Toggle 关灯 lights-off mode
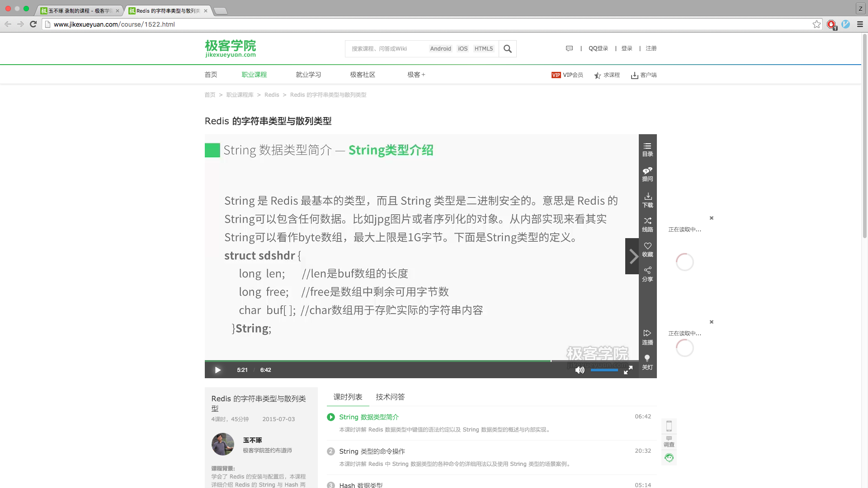This screenshot has width=868, height=488. (x=647, y=362)
